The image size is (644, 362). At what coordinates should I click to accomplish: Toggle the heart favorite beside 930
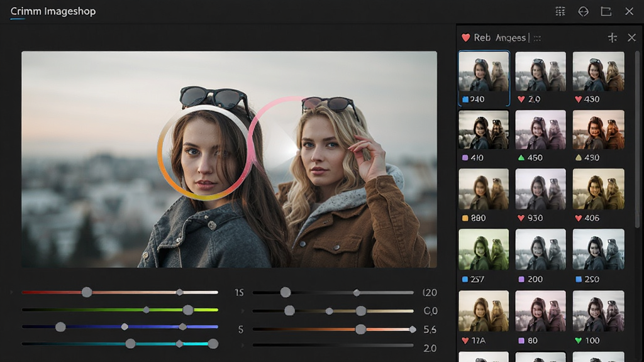pos(521,218)
